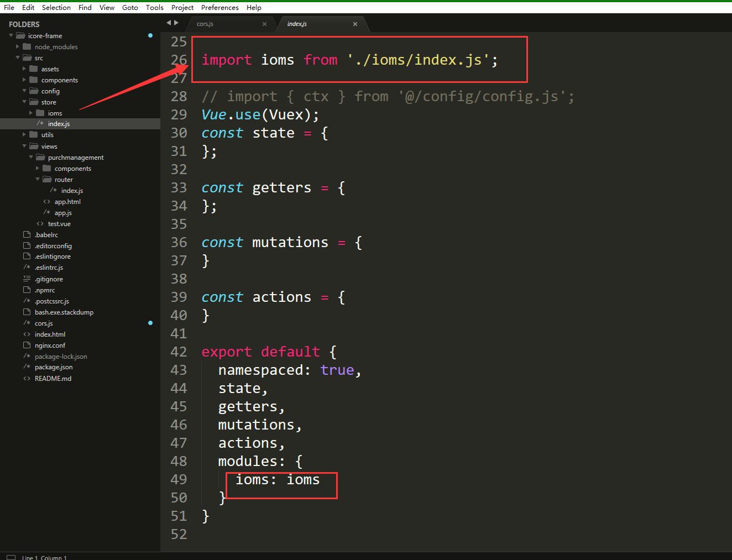Open test.vue from the sidebar
This screenshot has width=732, height=560.
point(59,224)
